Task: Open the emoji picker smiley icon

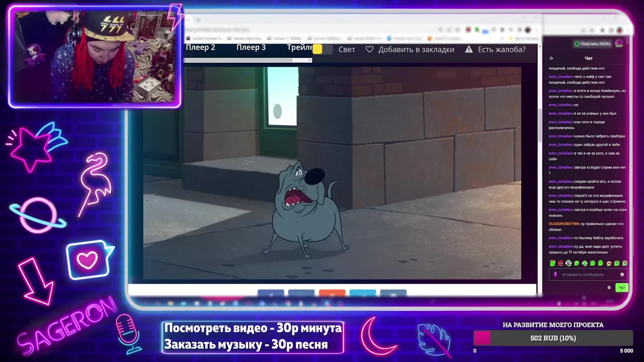Action: tap(622, 275)
